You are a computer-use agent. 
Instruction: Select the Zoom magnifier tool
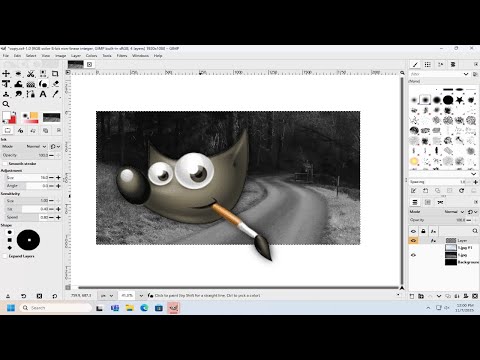(6, 104)
